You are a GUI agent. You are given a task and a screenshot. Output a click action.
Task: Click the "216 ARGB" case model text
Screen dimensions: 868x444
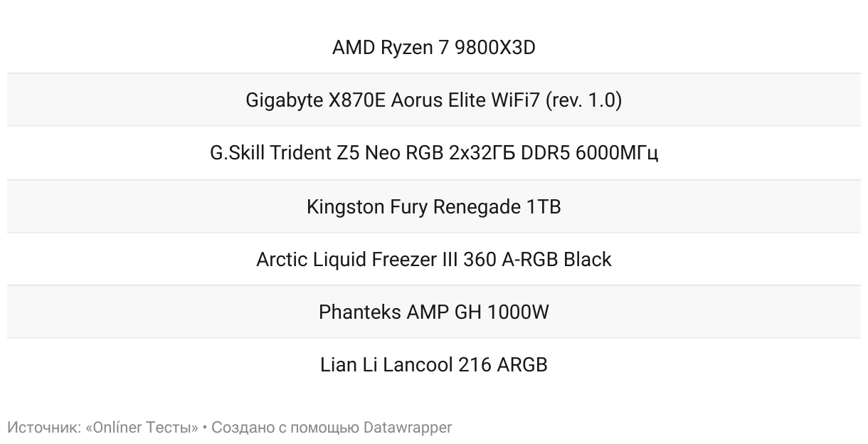tap(503, 365)
